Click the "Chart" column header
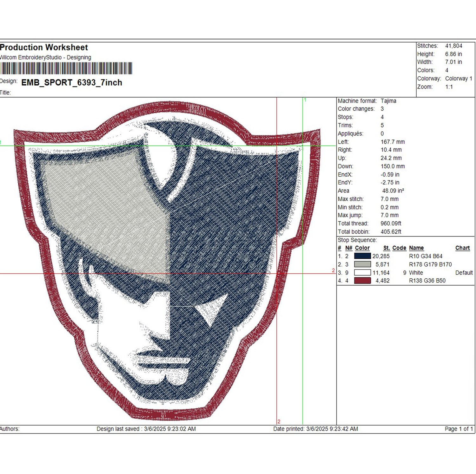The height and width of the screenshot is (474, 476). click(462, 248)
